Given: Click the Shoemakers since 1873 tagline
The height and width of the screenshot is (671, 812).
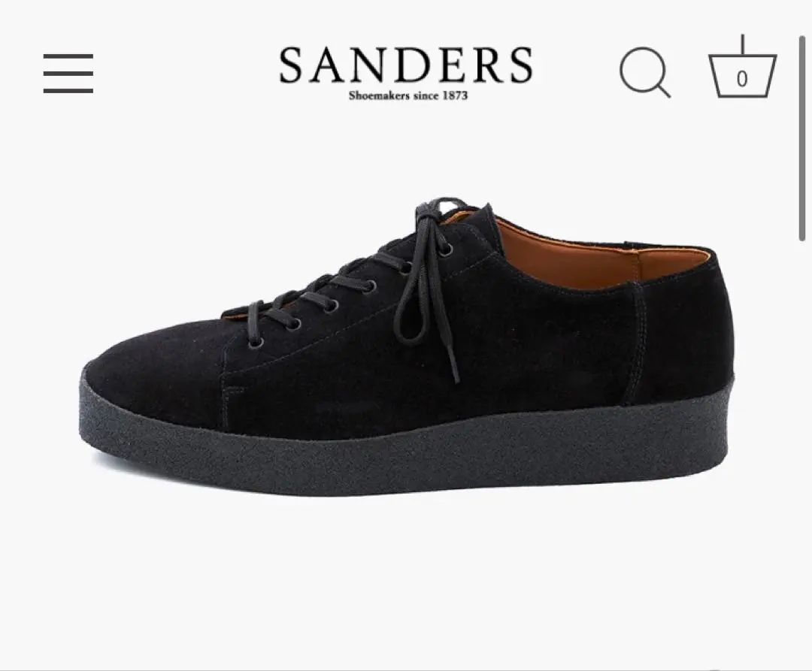Looking at the screenshot, I should coord(408,95).
